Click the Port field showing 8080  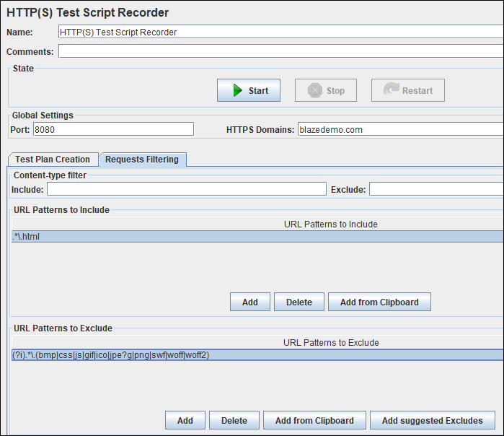[x=113, y=129]
